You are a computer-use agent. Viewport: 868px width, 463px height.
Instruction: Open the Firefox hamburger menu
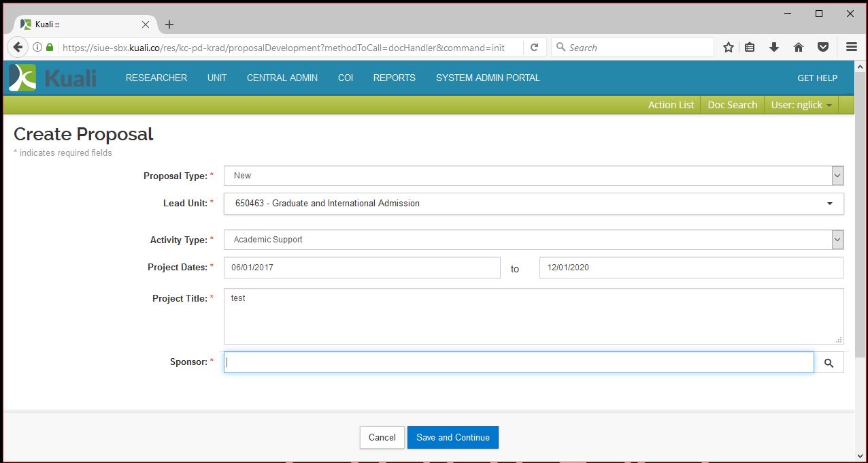tap(851, 47)
